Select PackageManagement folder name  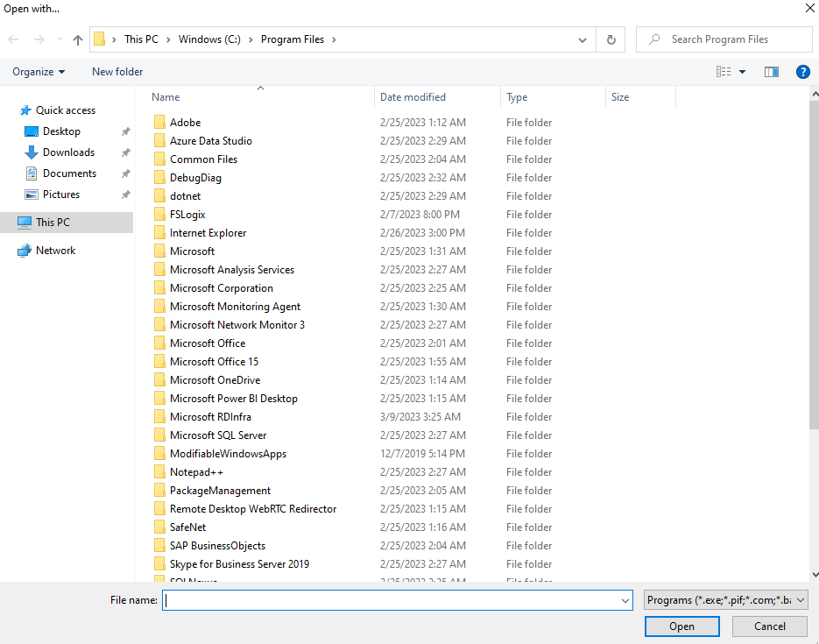coord(220,491)
